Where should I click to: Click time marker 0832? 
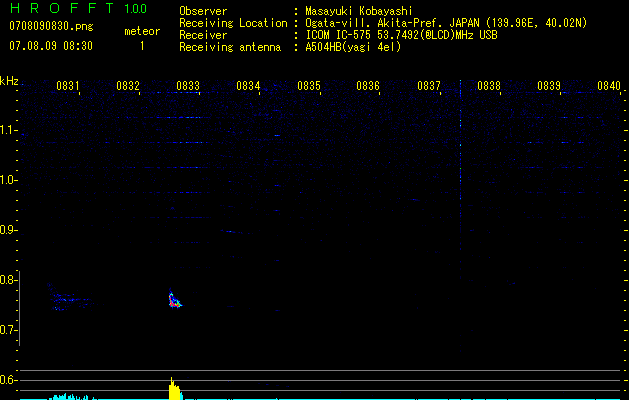(128, 86)
